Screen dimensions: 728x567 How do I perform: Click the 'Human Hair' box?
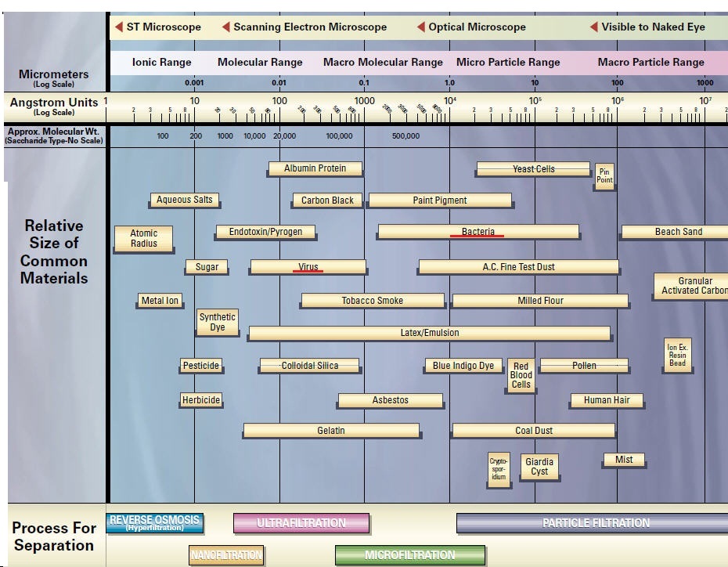coord(607,400)
